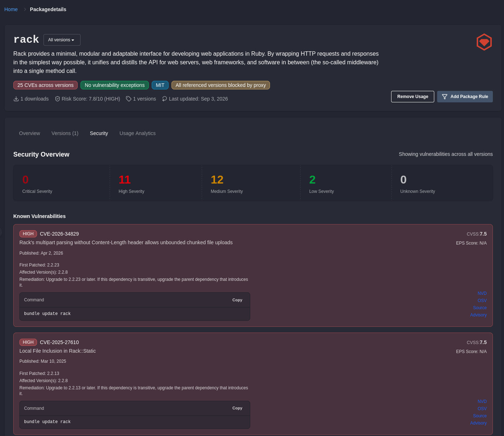
Task: Switch to the Overview tab
Action: pos(29,133)
